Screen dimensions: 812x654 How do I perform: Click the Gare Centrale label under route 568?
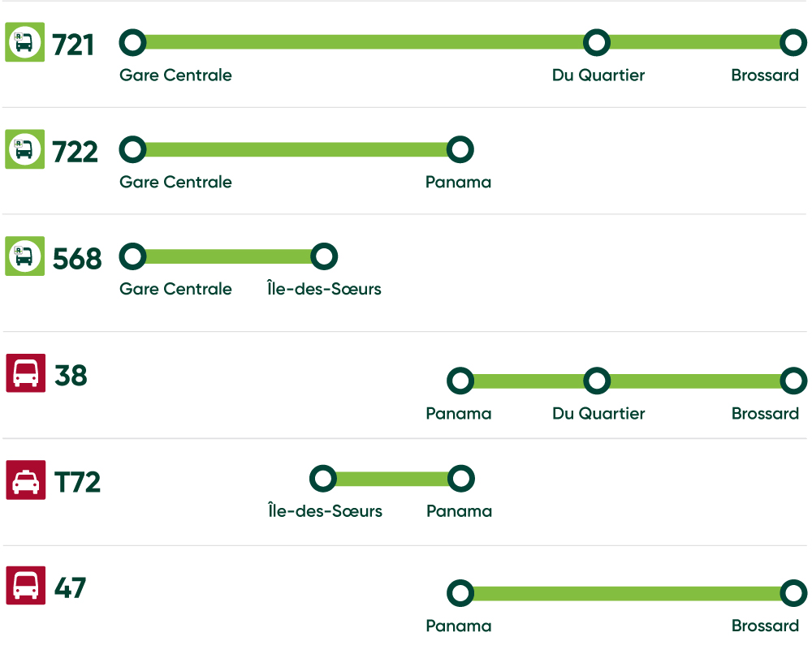point(175,289)
